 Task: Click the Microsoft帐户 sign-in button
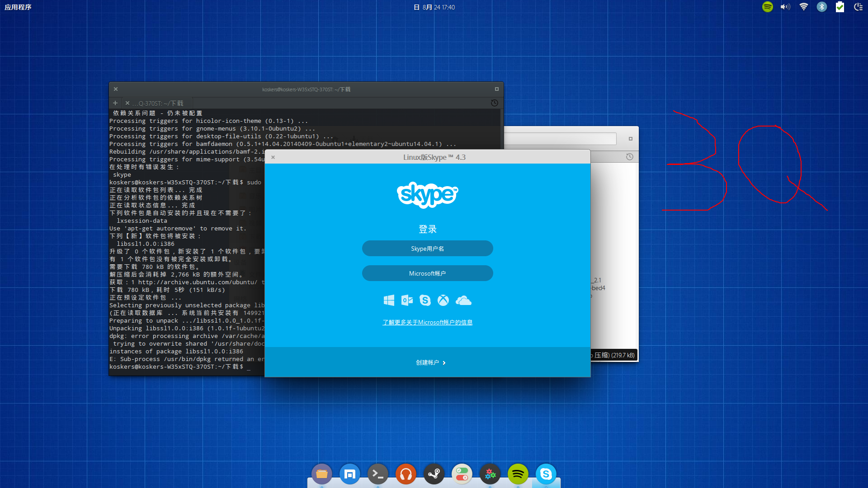pos(427,273)
